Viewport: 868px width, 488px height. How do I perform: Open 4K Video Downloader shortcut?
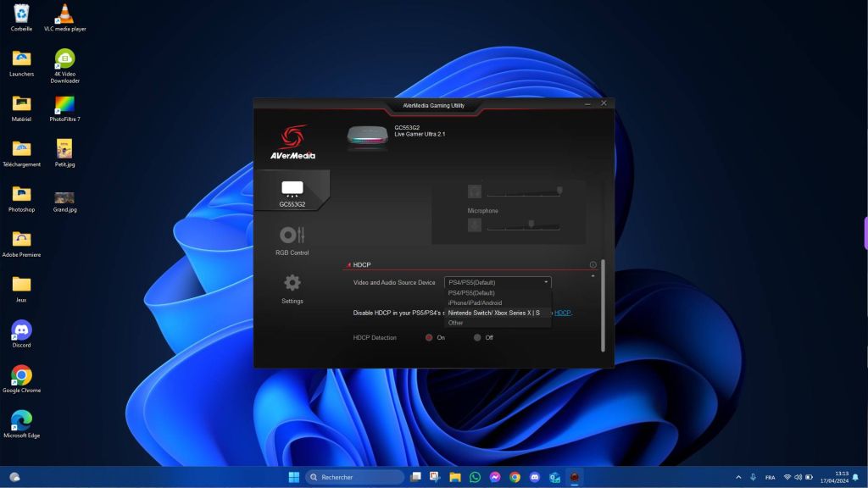tap(64, 66)
